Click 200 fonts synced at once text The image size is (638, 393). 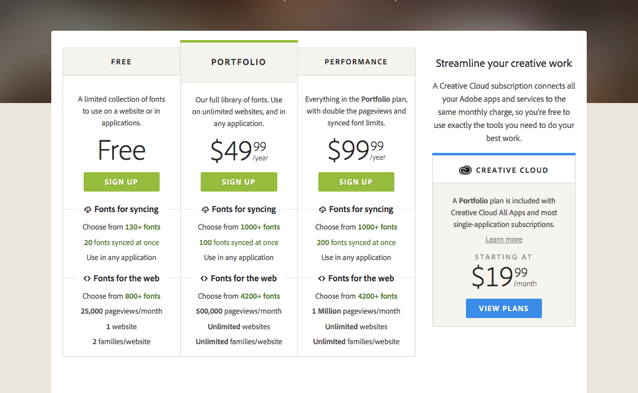(x=356, y=242)
